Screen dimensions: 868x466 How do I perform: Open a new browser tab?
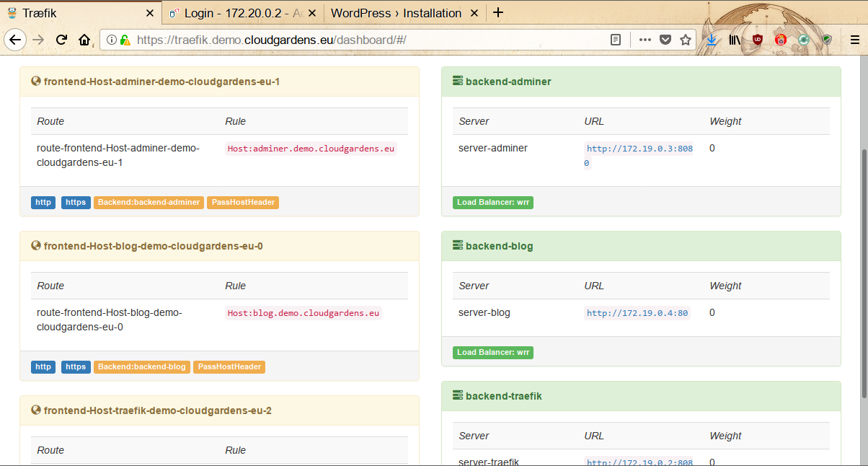coord(498,12)
